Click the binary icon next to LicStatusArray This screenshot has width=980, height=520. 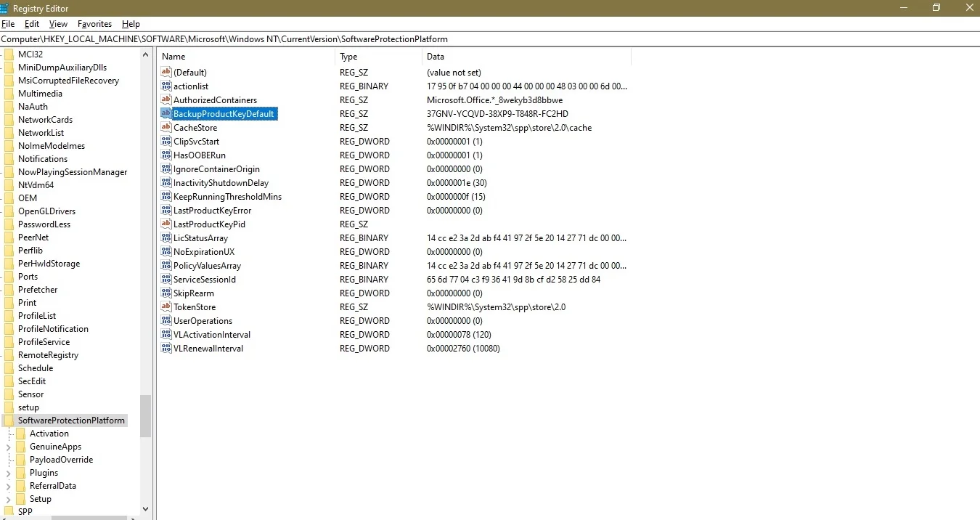166,237
